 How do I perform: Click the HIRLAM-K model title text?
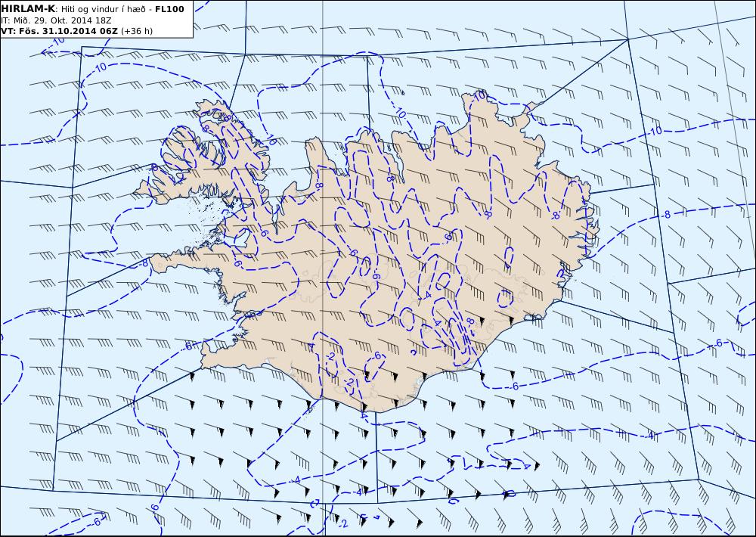(28, 9)
